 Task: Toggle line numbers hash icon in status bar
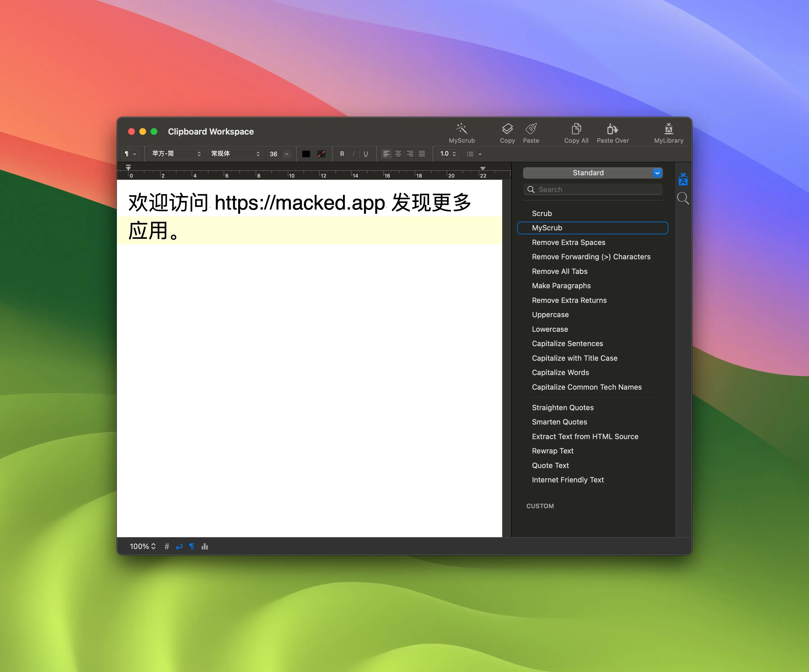pos(167,546)
